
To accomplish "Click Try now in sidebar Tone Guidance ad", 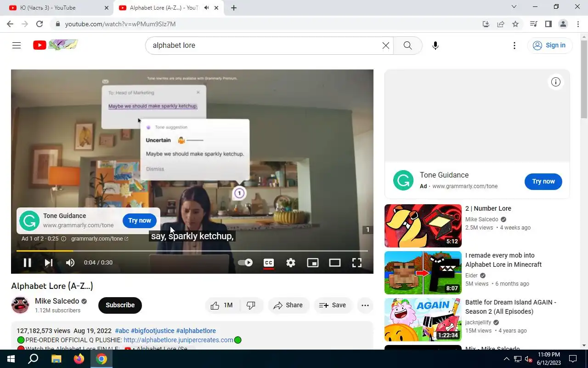I will pos(543,181).
